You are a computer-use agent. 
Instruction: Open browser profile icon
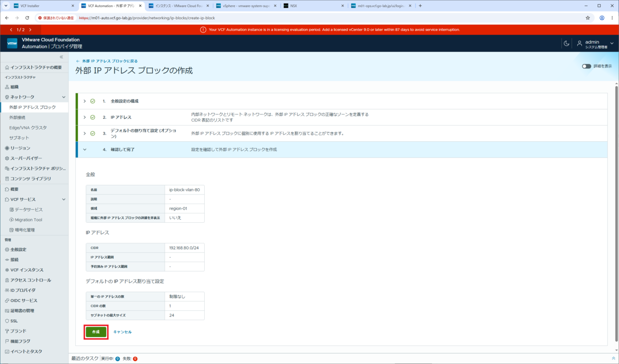pyautogui.click(x=602, y=18)
